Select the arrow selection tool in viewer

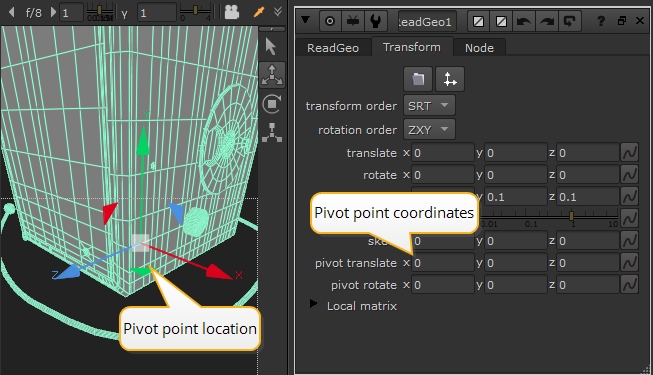(271, 46)
